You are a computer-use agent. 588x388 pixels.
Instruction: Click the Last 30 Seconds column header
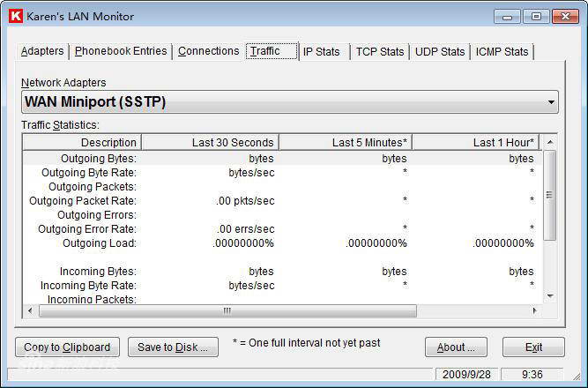[210, 143]
